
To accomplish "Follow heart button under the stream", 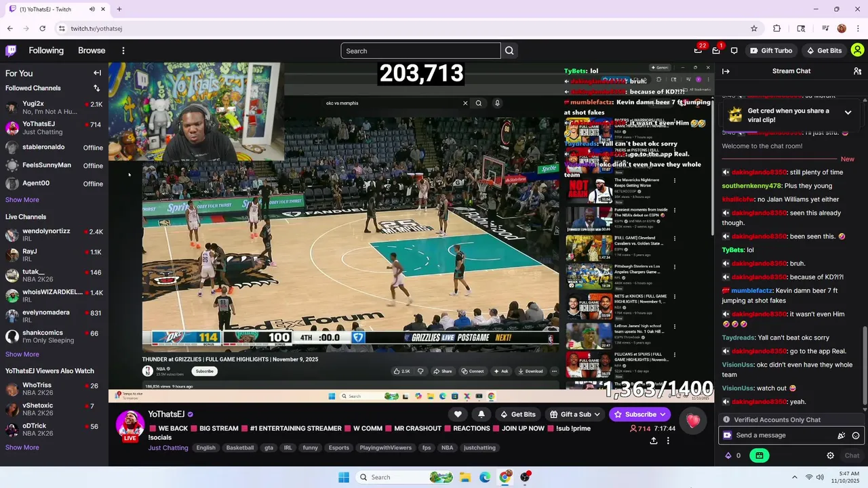I will (x=458, y=414).
